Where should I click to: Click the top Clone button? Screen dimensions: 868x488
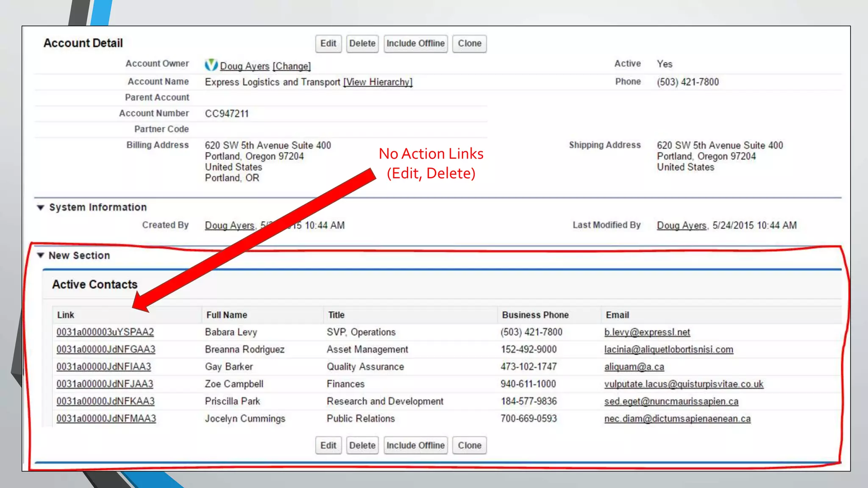pos(470,44)
